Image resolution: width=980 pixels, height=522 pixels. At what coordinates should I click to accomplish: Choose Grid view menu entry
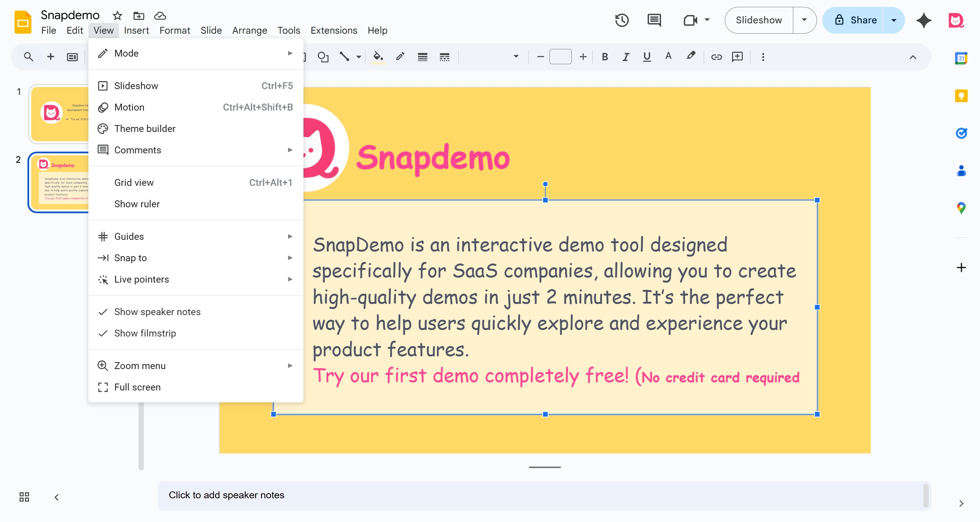click(196, 183)
